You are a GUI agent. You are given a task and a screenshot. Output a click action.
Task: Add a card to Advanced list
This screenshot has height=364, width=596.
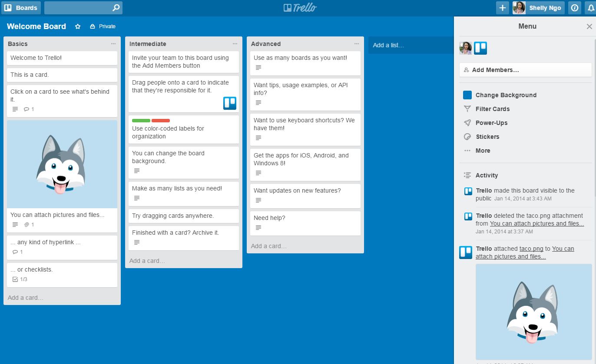tap(269, 246)
